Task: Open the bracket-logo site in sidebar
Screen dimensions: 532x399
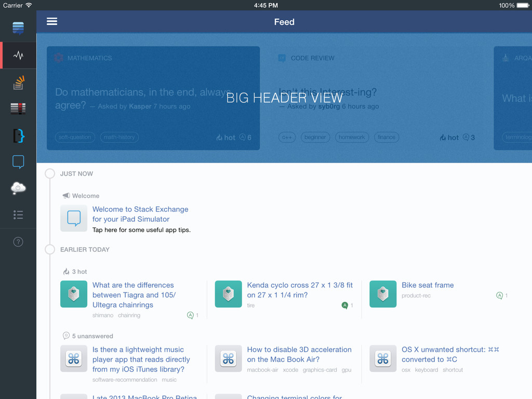Action: tap(19, 136)
